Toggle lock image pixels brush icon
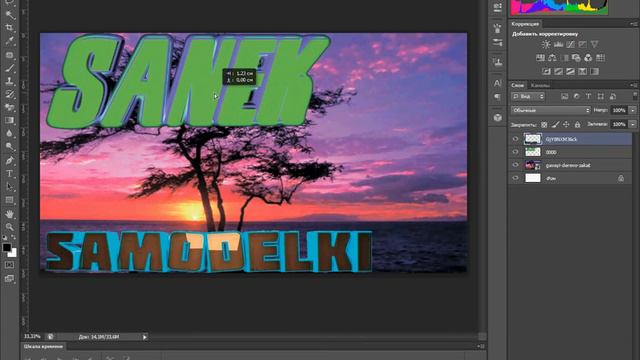640x360 pixels. 556,124
